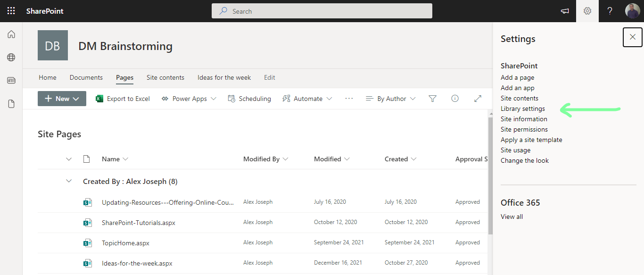This screenshot has width=644, height=275.
Task: Open the Scheduling tool
Action: point(249,99)
